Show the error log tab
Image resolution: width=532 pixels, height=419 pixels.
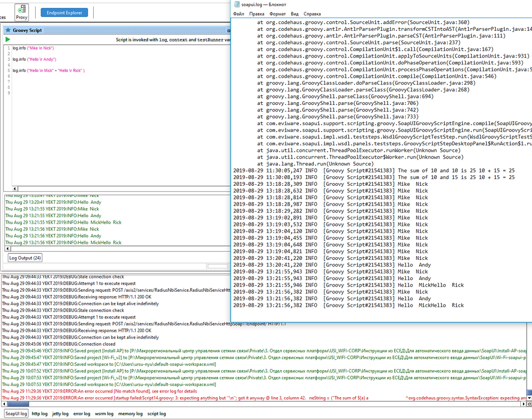point(81,413)
